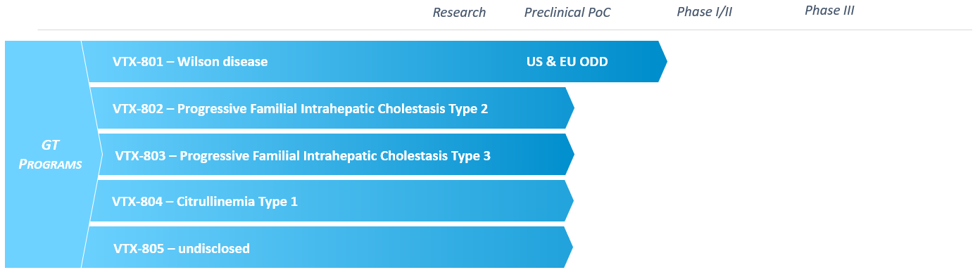Image resolution: width=980 pixels, height=277 pixels.
Task: Click the horizontal divider line under headers
Action: [505, 30]
